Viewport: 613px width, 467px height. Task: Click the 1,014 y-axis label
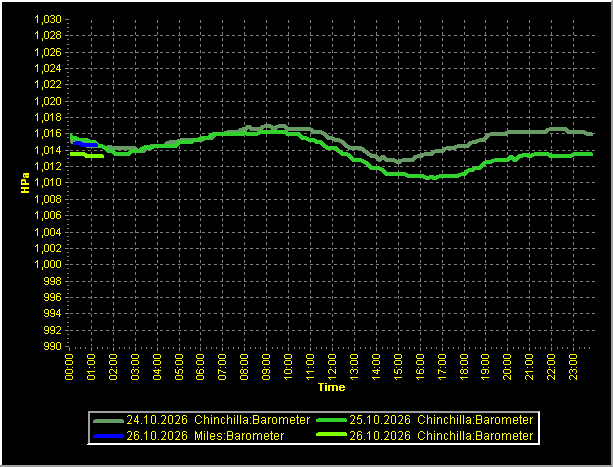click(x=48, y=150)
